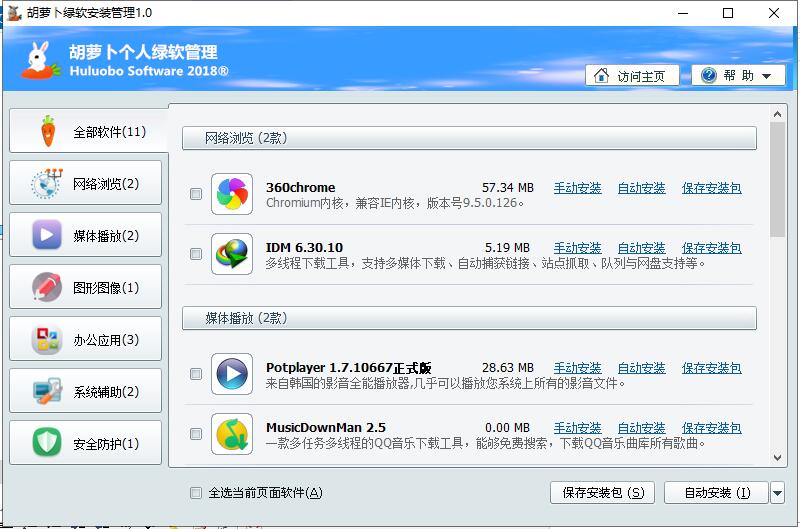Click the 5.19 MB size text
This screenshot has width=800, height=529.
point(507,248)
